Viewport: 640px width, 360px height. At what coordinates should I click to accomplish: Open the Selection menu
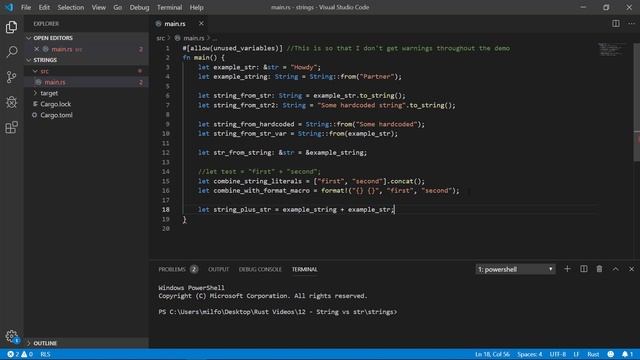[71, 7]
